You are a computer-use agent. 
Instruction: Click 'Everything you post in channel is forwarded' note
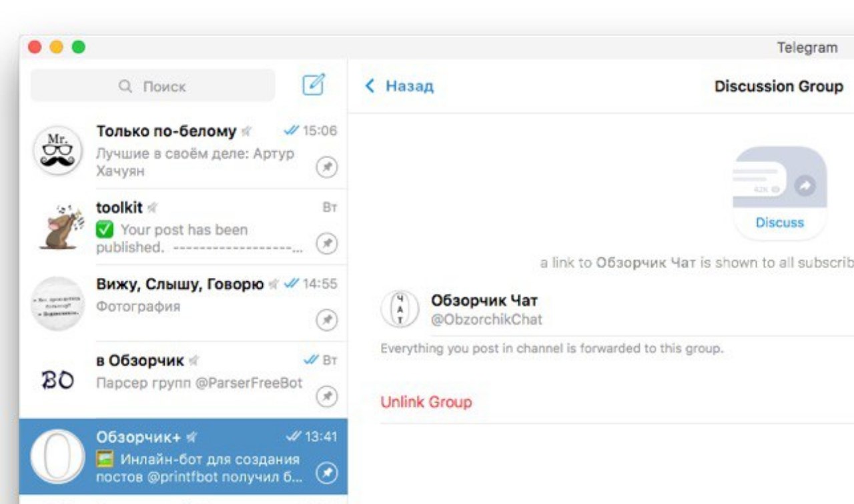pos(552,348)
